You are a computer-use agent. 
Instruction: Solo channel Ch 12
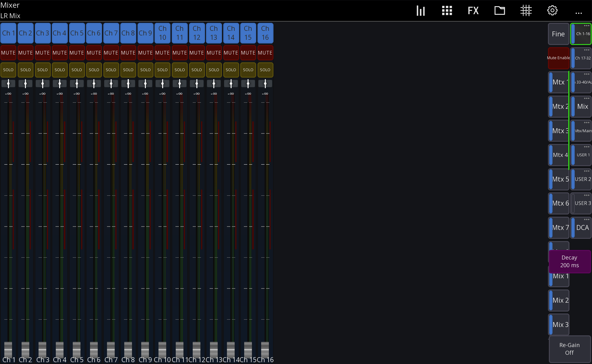pyautogui.click(x=197, y=70)
